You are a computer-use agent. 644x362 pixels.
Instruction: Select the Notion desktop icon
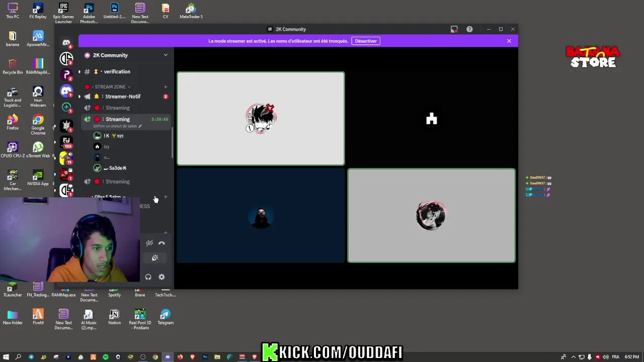[114, 317]
